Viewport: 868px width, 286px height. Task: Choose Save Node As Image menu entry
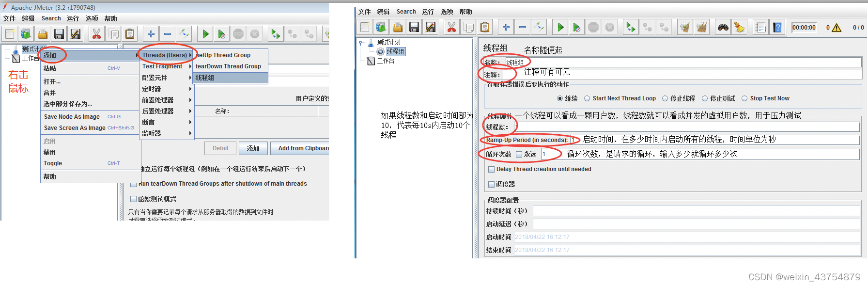pos(91,117)
